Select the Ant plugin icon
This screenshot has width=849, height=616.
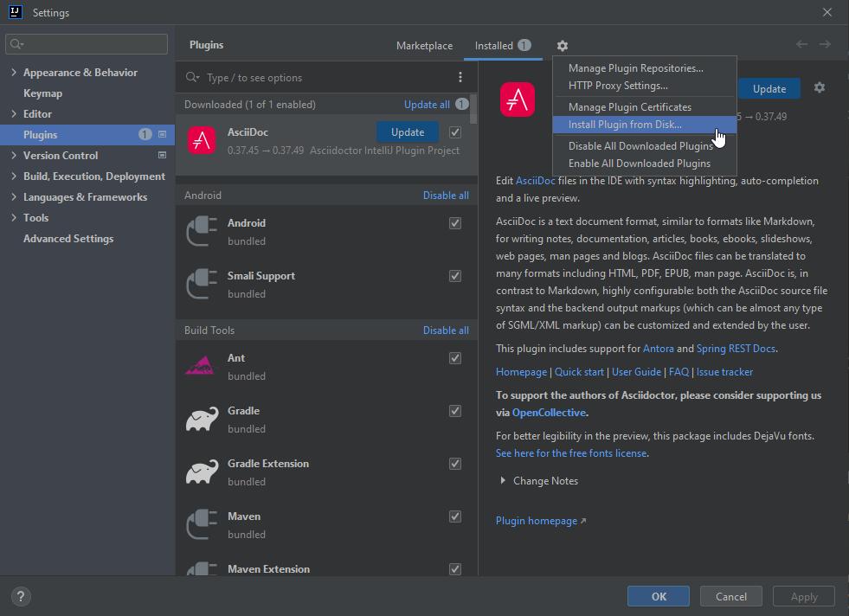201,366
